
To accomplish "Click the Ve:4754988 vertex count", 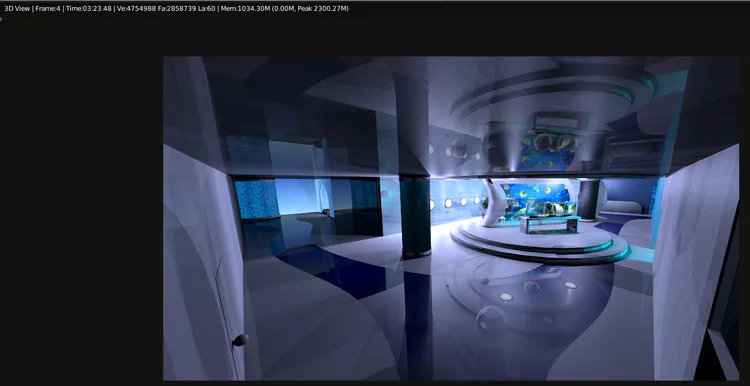I will point(135,9).
